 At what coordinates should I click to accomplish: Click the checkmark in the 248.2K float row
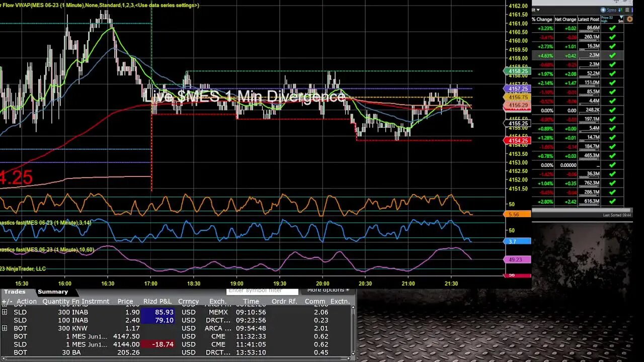tap(612, 110)
